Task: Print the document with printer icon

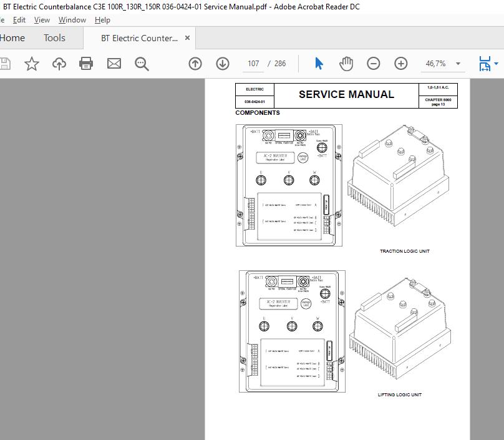Action: tap(86, 64)
